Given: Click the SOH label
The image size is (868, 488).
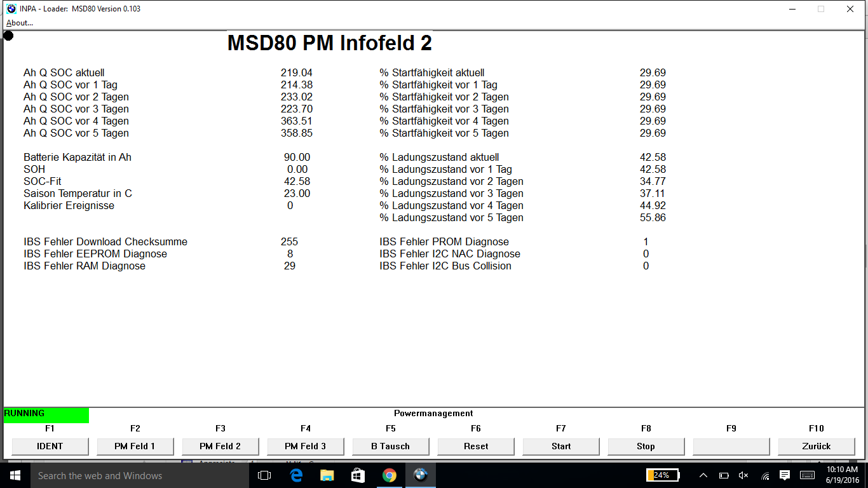Looking at the screenshot, I should pos(34,170).
